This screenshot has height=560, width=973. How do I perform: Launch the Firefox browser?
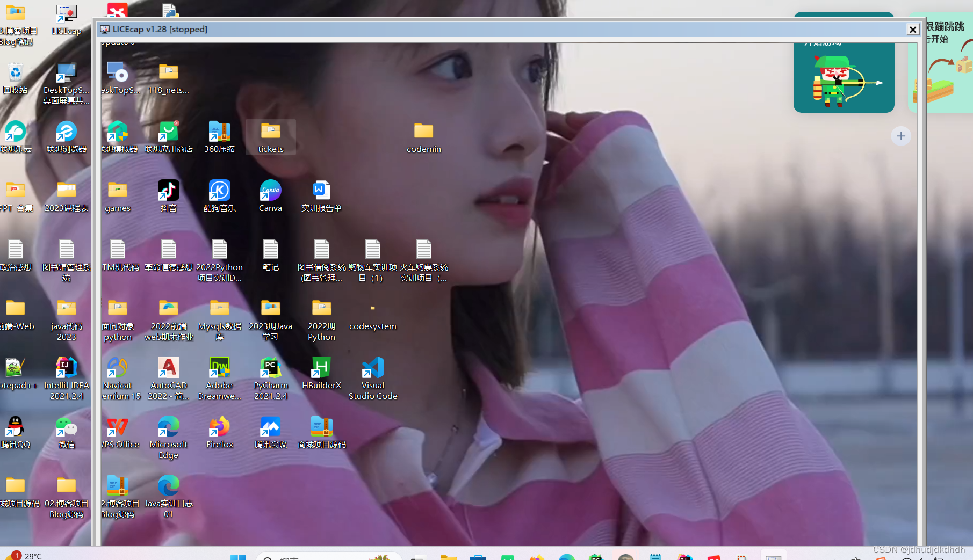coord(220,433)
